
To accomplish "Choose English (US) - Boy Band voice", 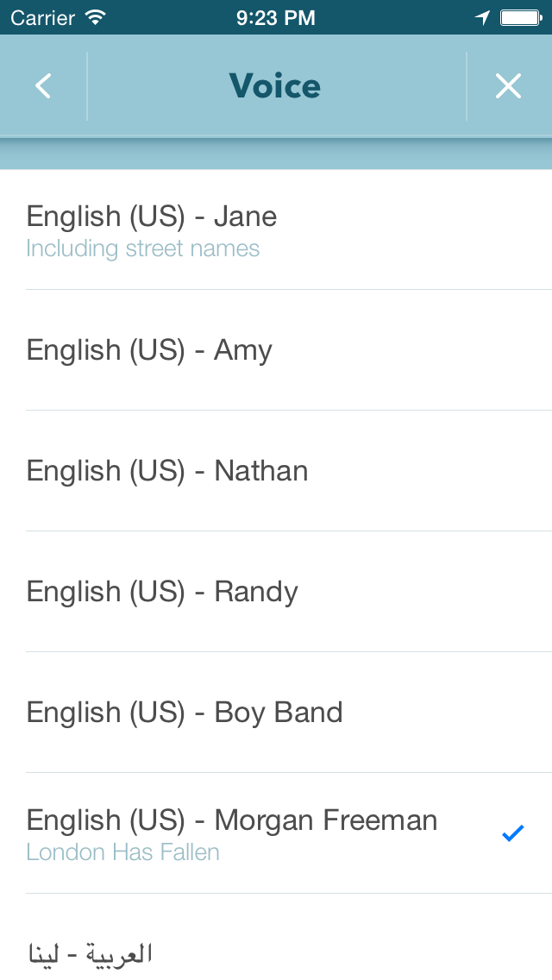I will tap(185, 713).
